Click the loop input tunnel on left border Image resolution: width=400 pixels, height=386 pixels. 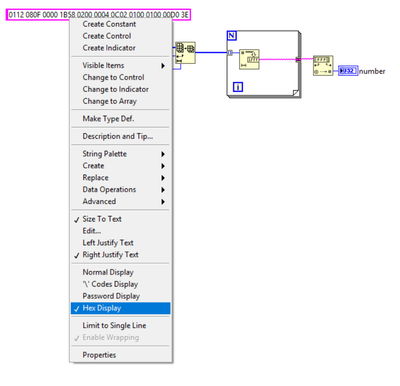[x=230, y=53]
